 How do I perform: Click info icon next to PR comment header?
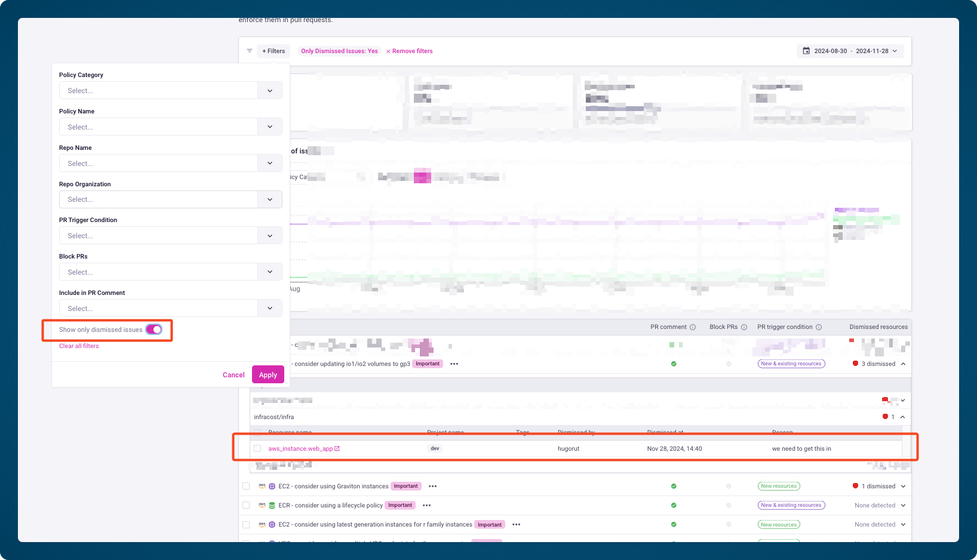pyautogui.click(x=693, y=327)
